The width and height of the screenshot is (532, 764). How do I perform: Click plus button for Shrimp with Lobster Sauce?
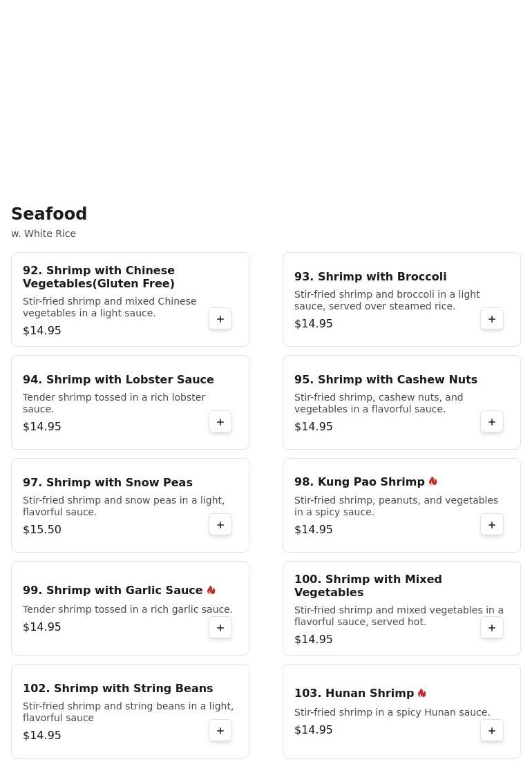pyautogui.click(x=220, y=422)
